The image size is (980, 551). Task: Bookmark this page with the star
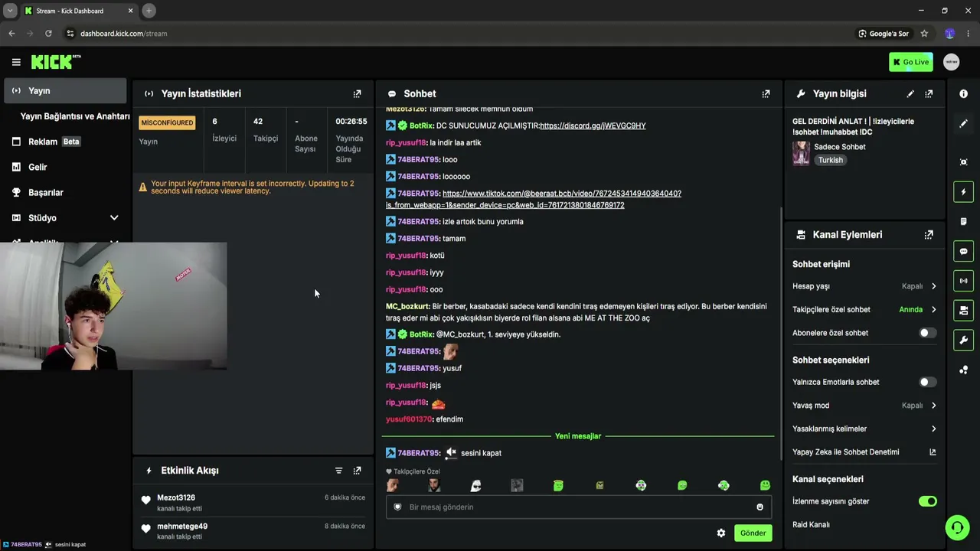coord(924,34)
